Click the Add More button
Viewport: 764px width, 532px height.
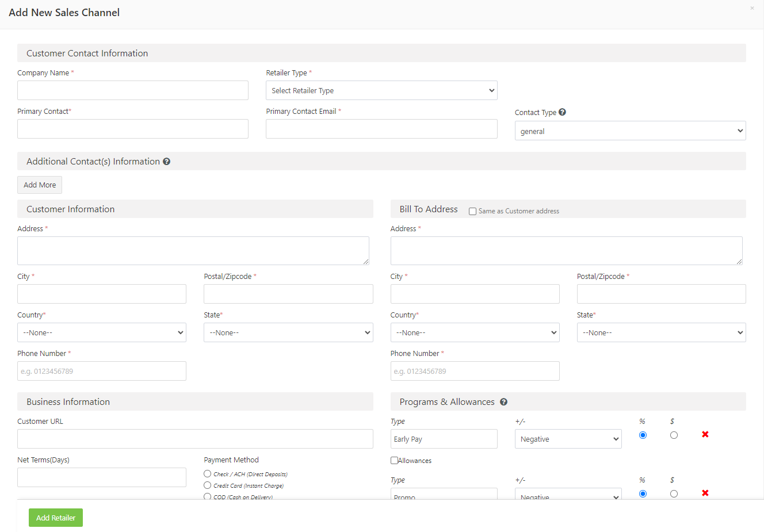[x=40, y=185]
